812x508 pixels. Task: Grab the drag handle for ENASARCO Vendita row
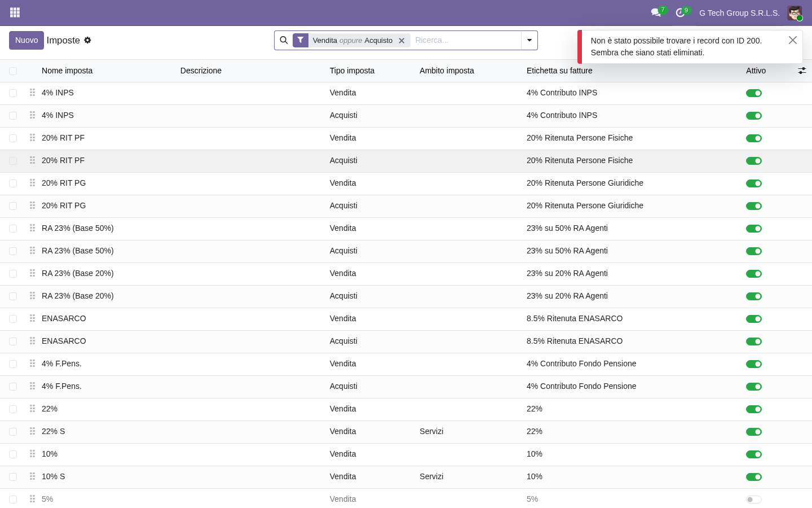pyautogui.click(x=32, y=318)
